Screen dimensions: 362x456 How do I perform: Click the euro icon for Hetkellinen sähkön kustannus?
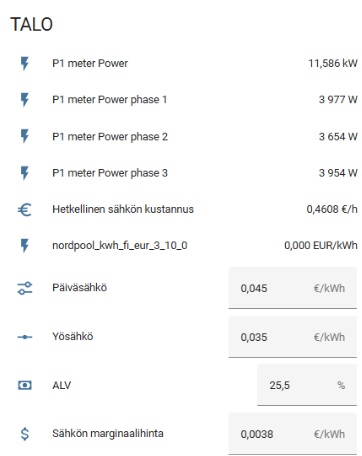[x=25, y=210]
